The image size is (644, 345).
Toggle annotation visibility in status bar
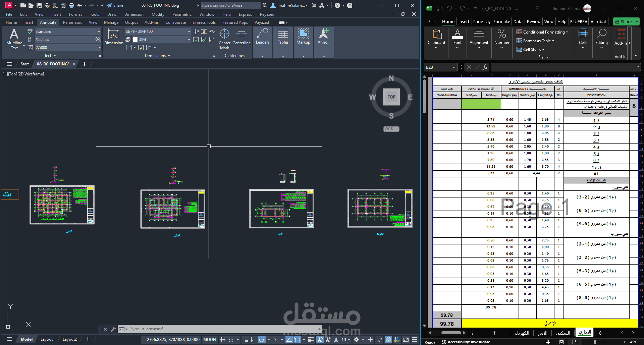coord(320,339)
